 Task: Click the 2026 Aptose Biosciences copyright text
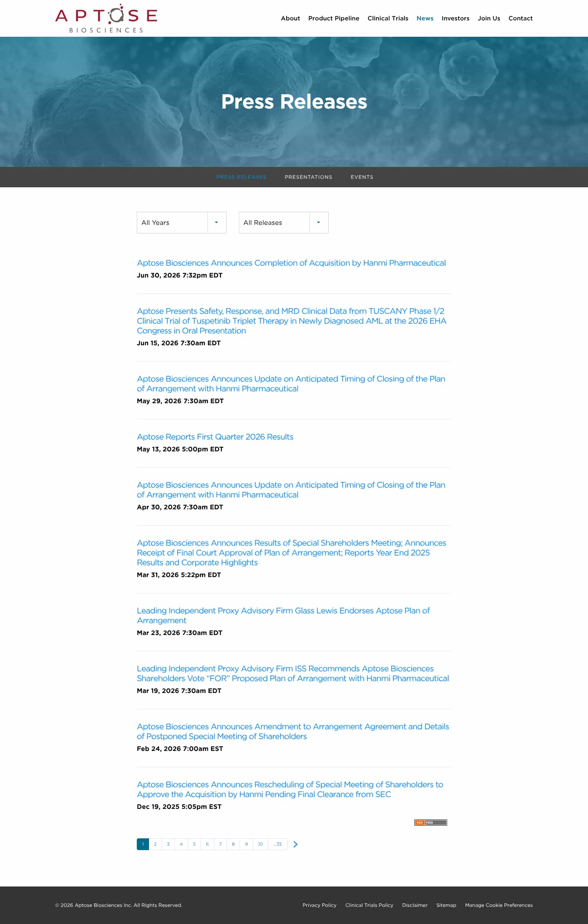[x=119, y=905]
